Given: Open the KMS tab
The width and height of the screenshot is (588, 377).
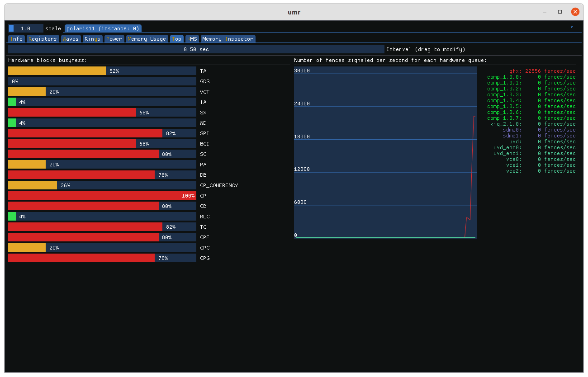Looking at the screenshot, I should click(192, 39).
